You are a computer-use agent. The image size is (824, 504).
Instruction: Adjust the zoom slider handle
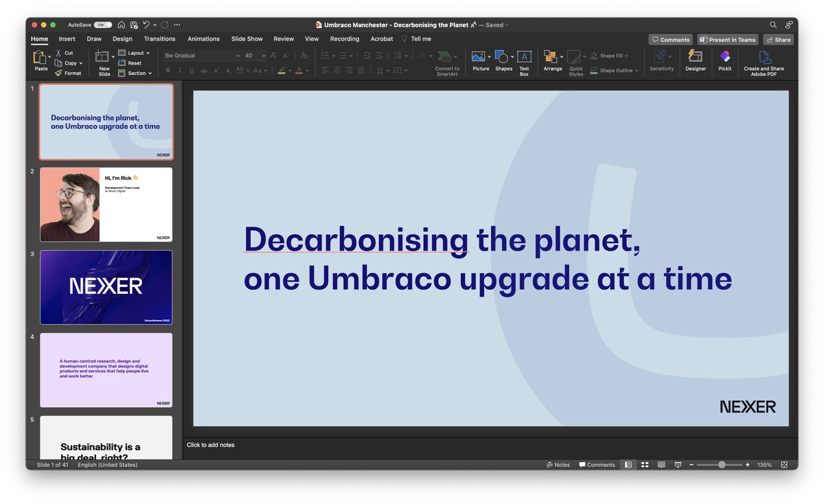point(722,465)
